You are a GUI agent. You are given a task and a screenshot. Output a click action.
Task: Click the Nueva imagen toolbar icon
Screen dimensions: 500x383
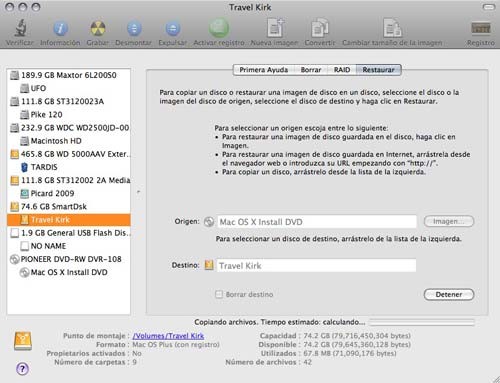click(275, 28)
